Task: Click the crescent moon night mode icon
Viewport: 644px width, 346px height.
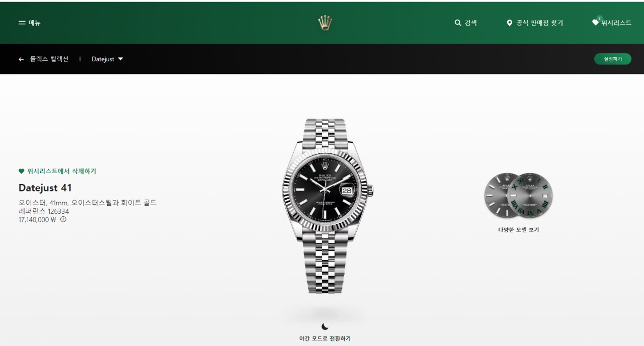Action: (x=325, y=327)
